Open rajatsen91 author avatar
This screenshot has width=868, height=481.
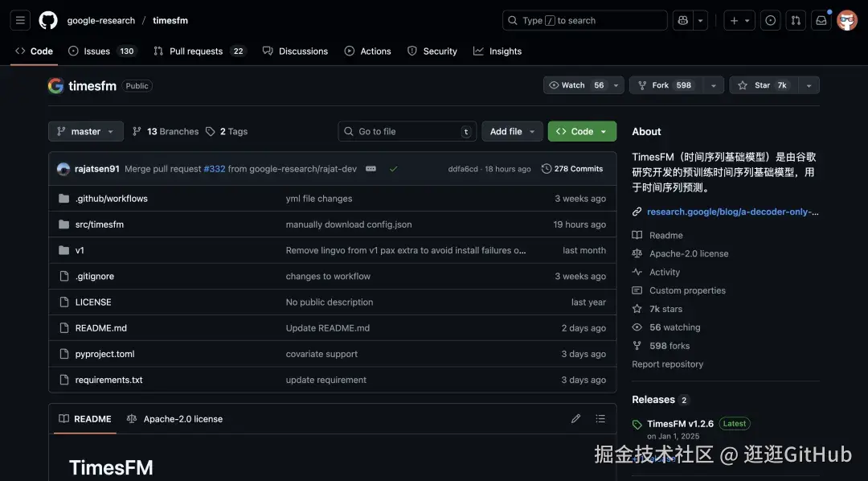[63, 169]
